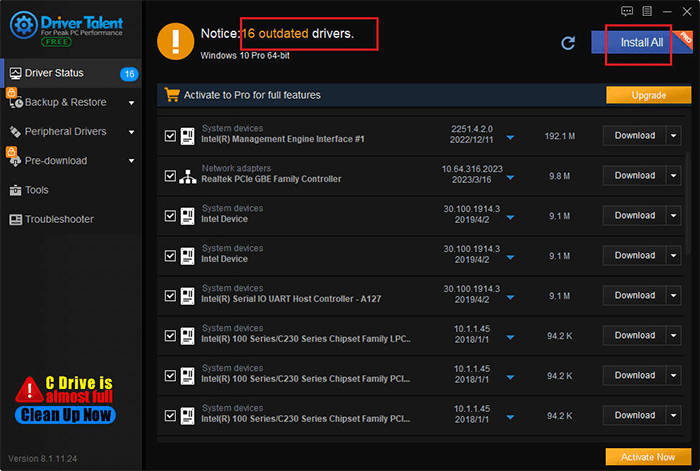Click the blue 16 badge on Driver Status

[129, 74]
